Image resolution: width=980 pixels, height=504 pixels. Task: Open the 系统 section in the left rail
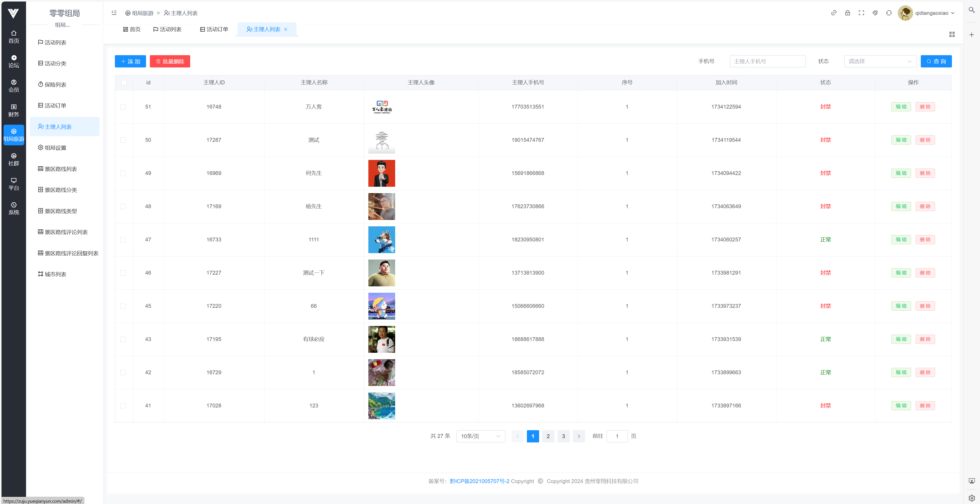click(14, 208)
